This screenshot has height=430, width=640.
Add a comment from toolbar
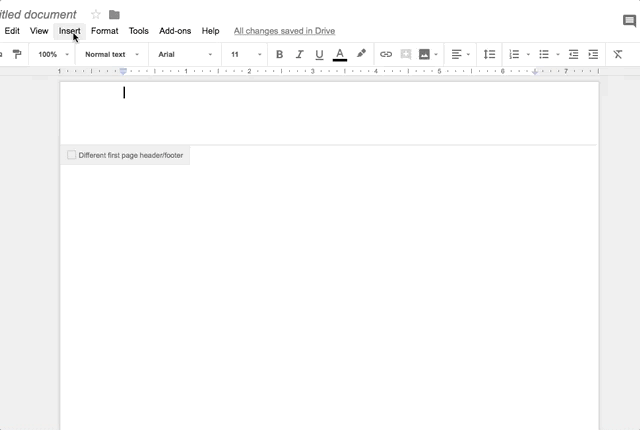(406, 54)
